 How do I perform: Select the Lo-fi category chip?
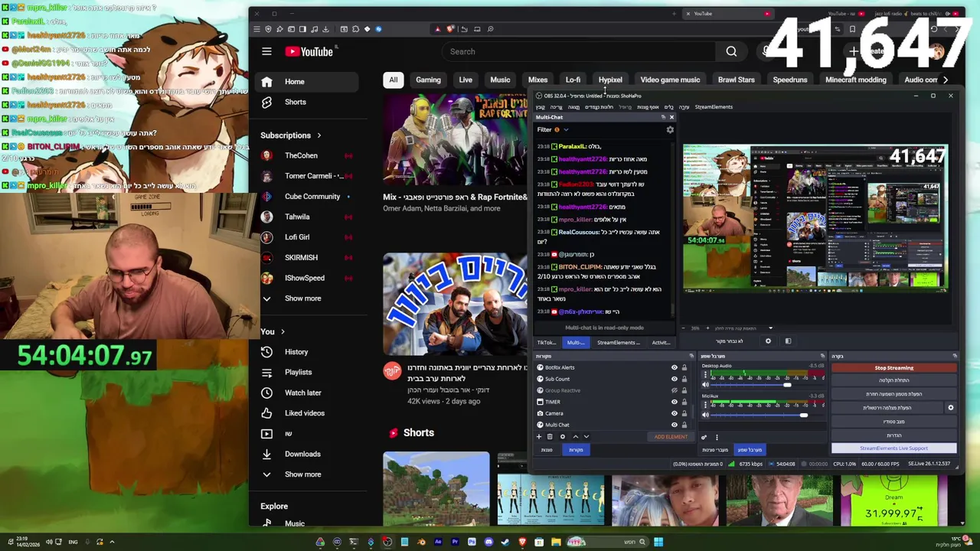[573, 80]
